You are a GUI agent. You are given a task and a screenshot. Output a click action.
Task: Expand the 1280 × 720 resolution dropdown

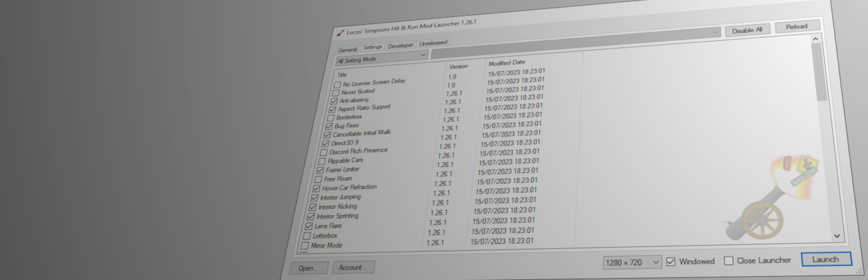coord(632,262)
